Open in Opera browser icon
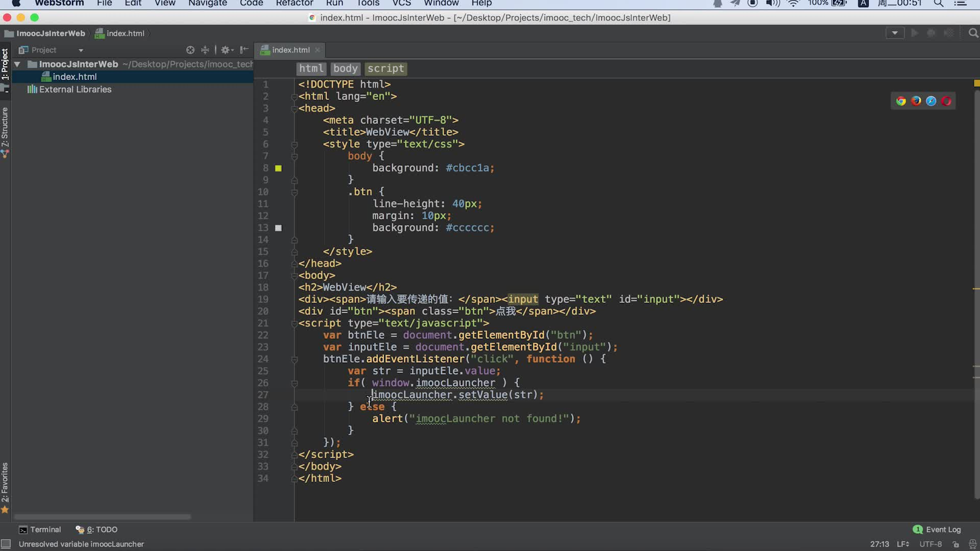 pyautogui.click(x=946, y=101)
